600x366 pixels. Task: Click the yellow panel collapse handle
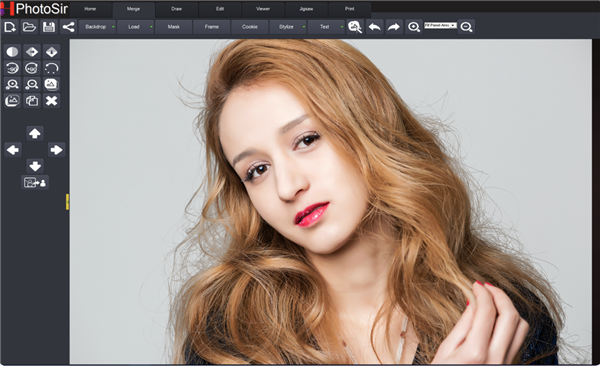pos(67,202)
